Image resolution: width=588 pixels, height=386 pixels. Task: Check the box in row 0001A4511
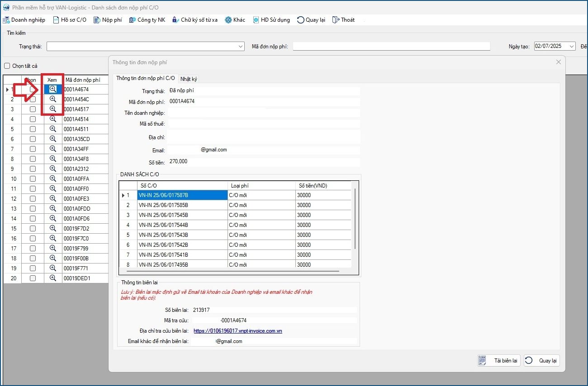click(33, 129)
